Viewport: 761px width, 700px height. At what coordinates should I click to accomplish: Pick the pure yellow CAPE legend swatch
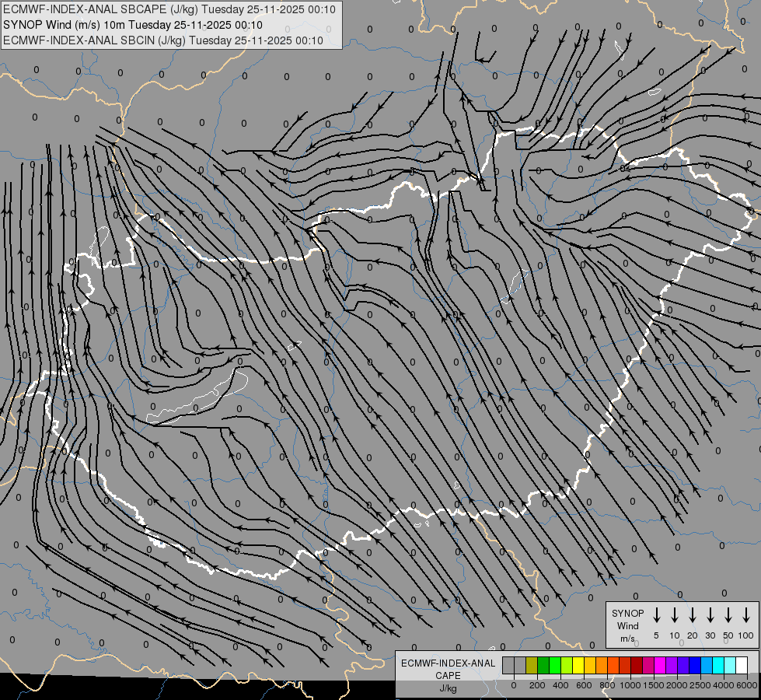tap(578, 665)
